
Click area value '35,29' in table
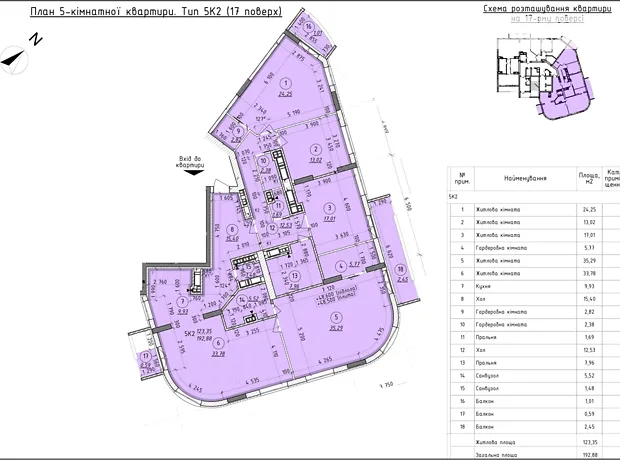click(x=589, y=261)
